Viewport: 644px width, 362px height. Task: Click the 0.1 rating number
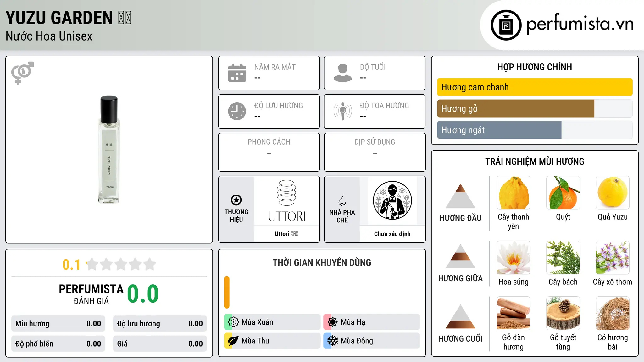tap(71, 265)
